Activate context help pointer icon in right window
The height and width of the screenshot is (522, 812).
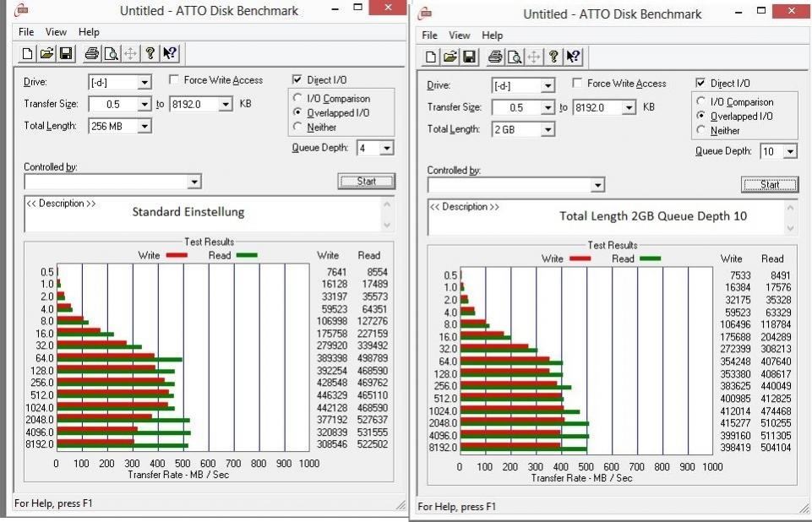click(573, 57)
